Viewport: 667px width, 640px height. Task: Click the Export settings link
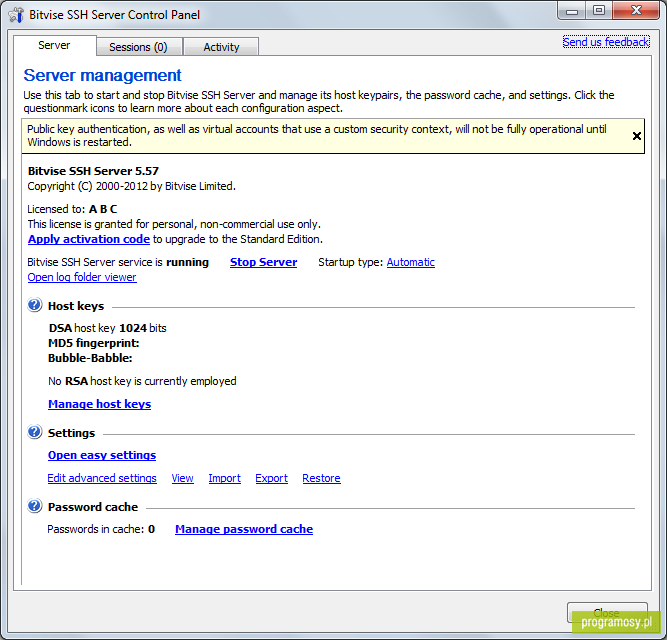pos(271,478)
